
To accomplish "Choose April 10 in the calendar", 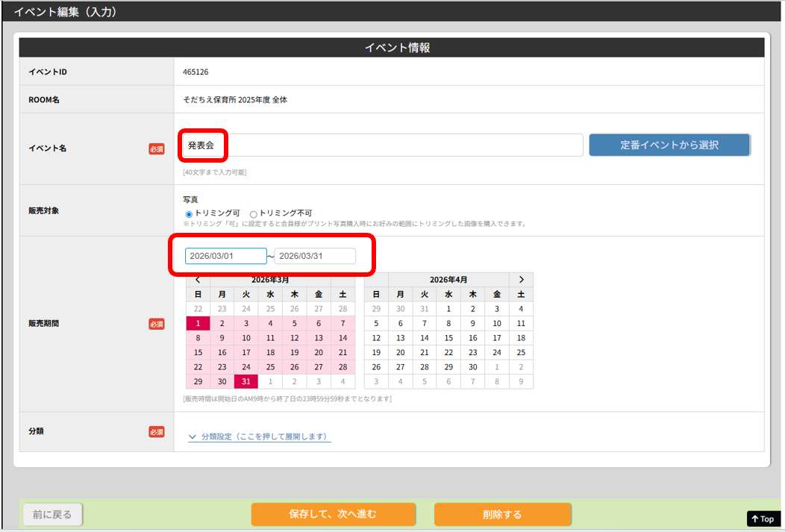I will click(497, 323).
